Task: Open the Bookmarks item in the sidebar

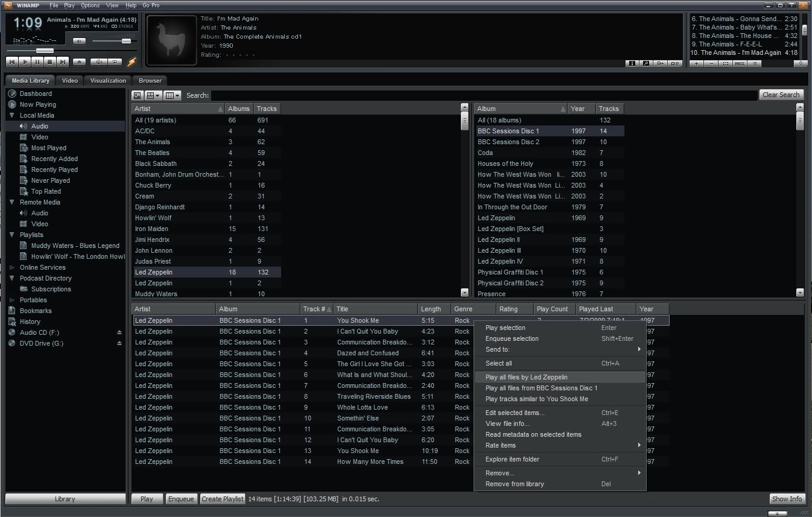Action: pyautogui.click(x=36, y=311)
